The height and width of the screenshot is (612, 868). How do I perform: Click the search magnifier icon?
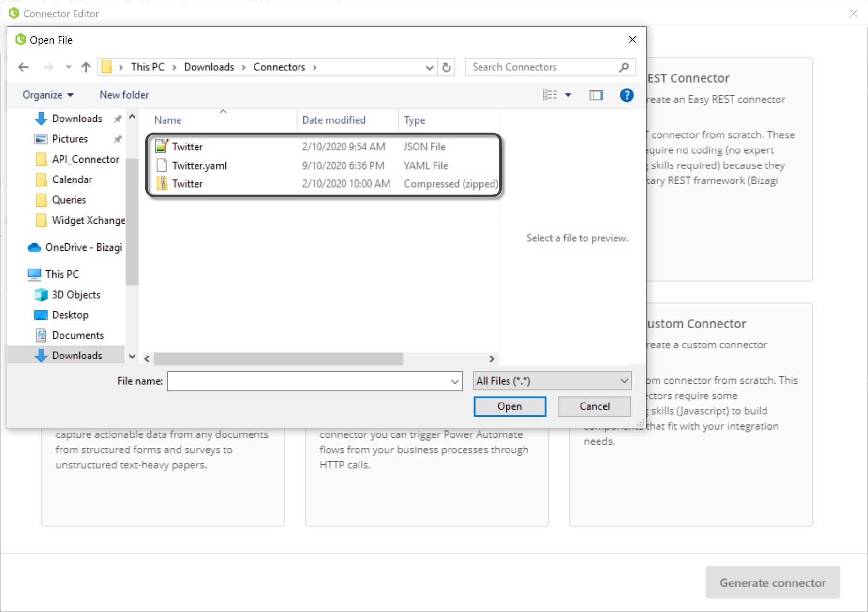624,67
